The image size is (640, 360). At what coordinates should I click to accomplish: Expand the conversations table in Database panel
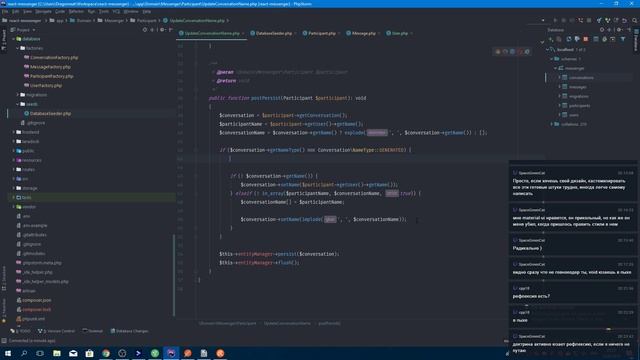pos(560,78)
